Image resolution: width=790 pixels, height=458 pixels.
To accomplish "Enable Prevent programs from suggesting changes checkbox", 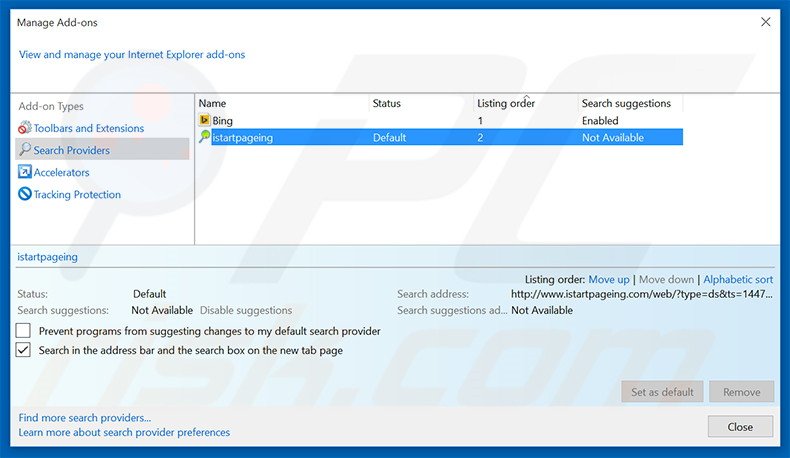I will (23, 331).
